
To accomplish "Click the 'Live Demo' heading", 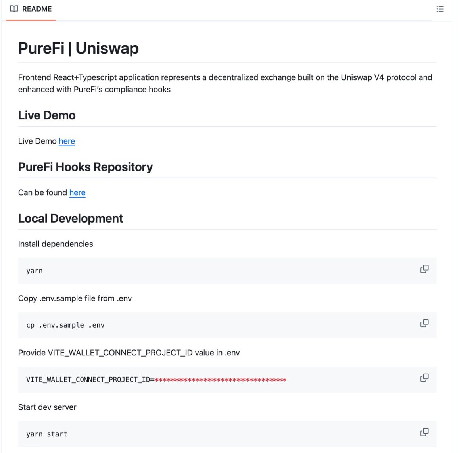I will point(47,115).
